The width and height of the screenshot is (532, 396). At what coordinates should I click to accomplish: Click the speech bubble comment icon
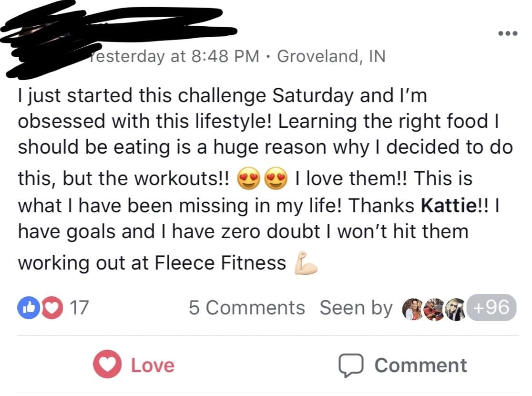351,365
